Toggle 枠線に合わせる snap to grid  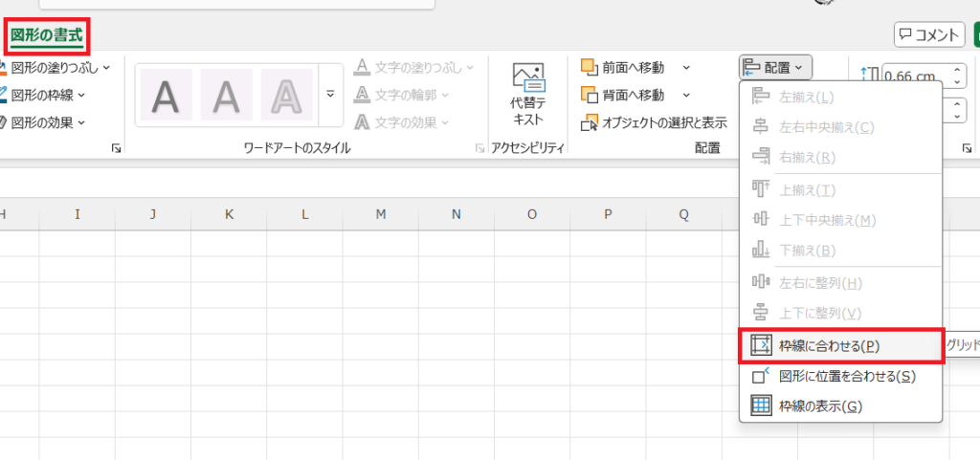(x=829, y=345)
